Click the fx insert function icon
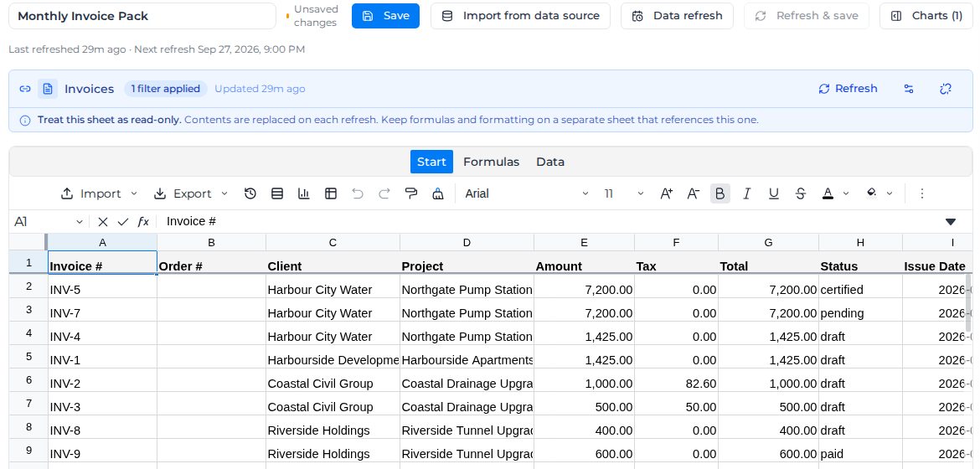This screenshot has height=469, width=980. 143,221
